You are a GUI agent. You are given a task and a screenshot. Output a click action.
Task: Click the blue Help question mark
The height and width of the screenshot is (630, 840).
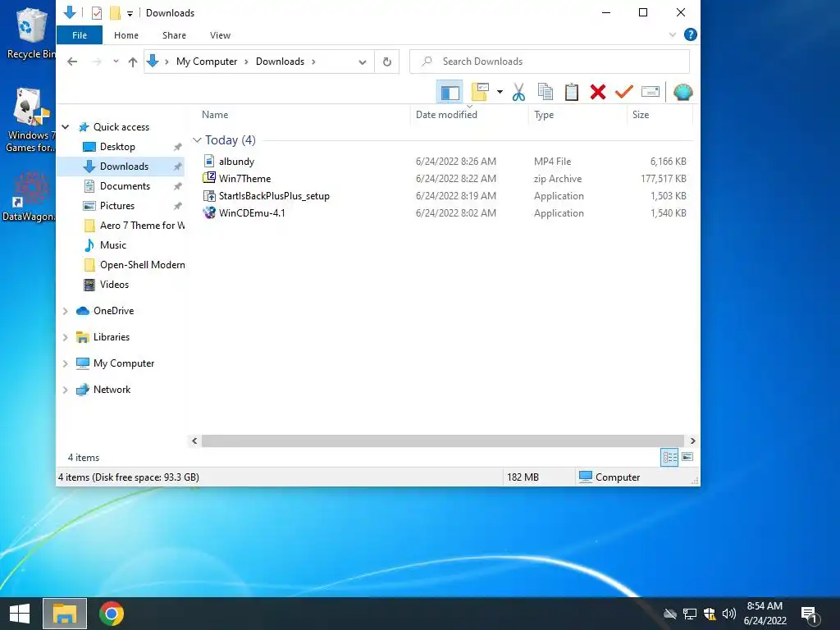tap(691, 34)
